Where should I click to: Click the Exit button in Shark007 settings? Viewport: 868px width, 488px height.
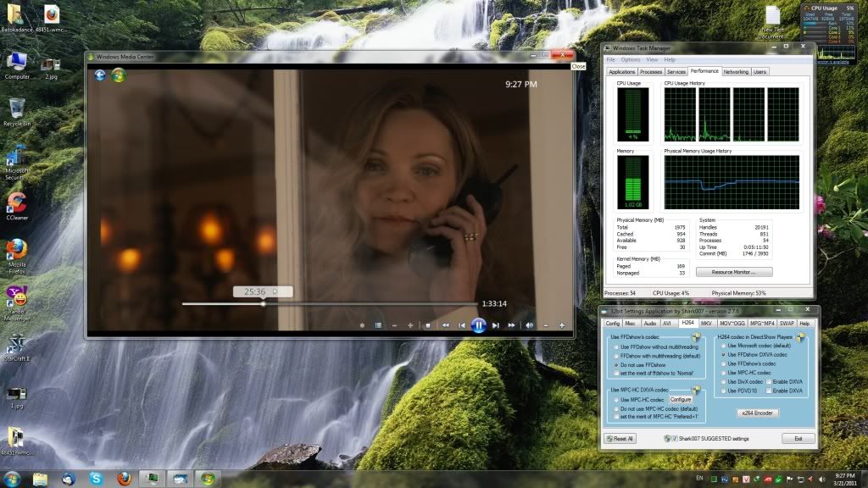pos(798,438)
